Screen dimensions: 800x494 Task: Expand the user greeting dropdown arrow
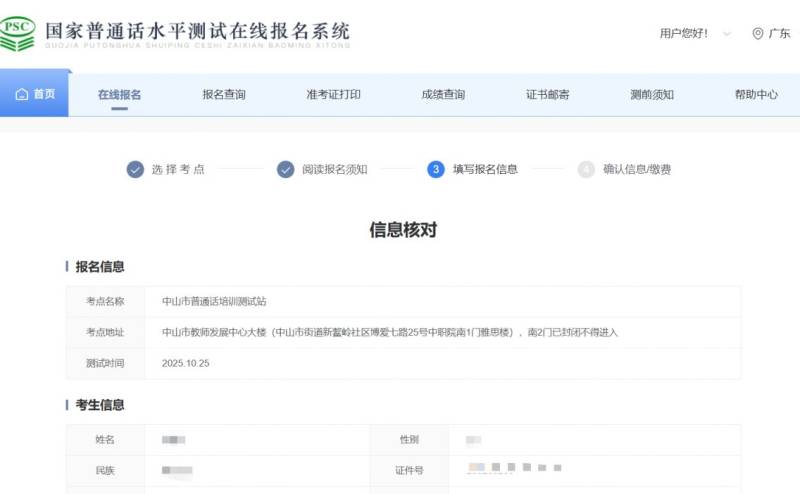click(727, 34)
